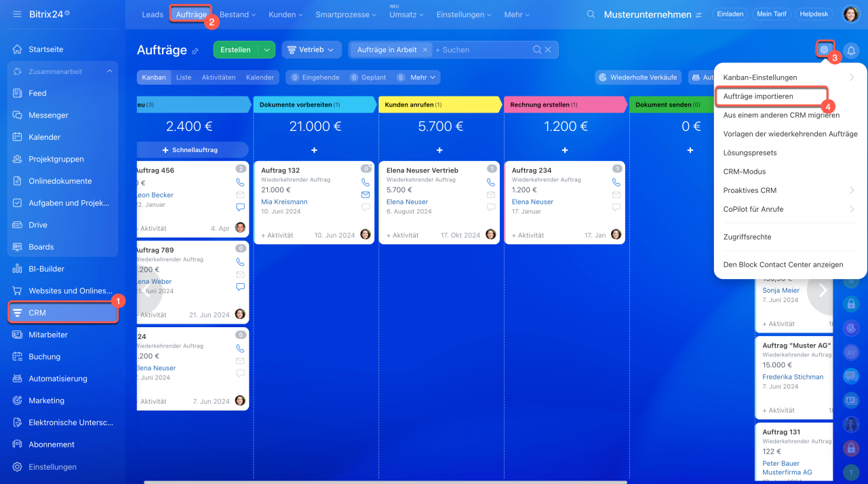Open the Erstellen button's dropdown arrow
868x484 pixels.
click(x=267, y=50)
